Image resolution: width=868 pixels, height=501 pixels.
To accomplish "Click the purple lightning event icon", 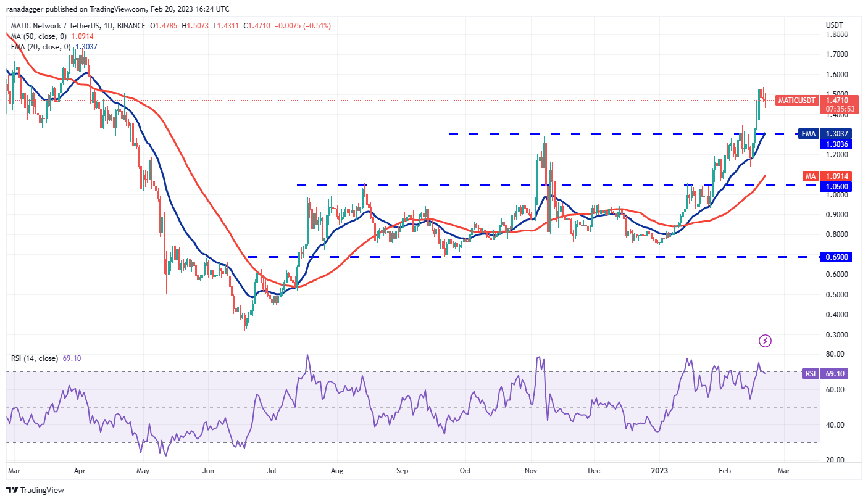I will [765, 341].
